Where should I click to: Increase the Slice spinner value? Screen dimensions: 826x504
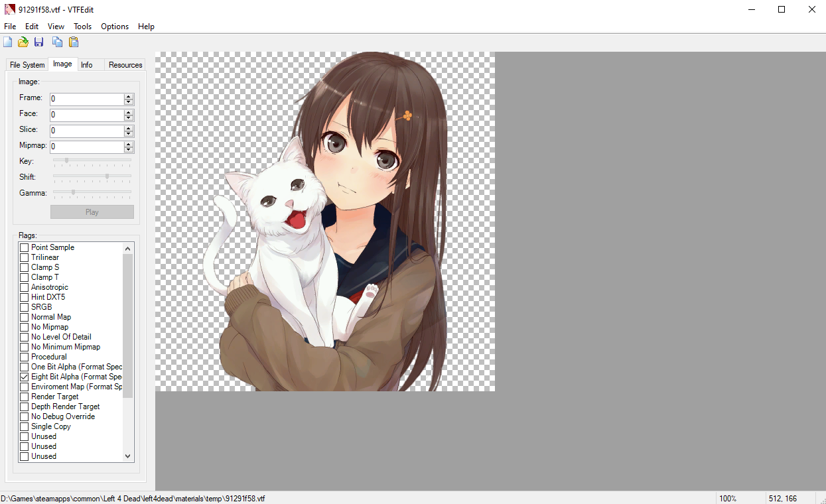click(x=129, y=129)
